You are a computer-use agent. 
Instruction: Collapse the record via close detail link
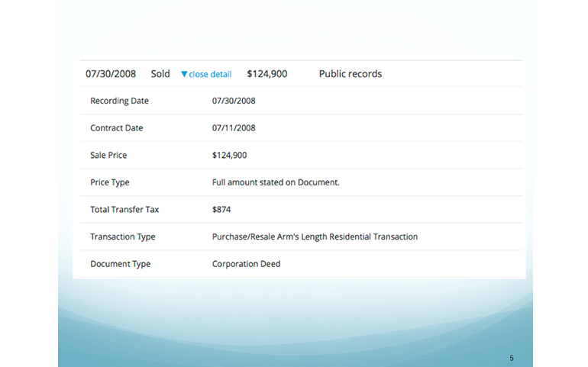click(x=210, y=74)
